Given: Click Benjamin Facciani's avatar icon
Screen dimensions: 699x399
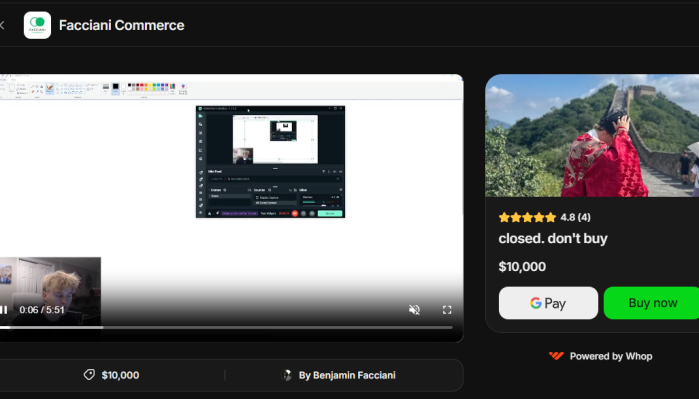Looking at the screenshot, I should [x=287, y=375].
